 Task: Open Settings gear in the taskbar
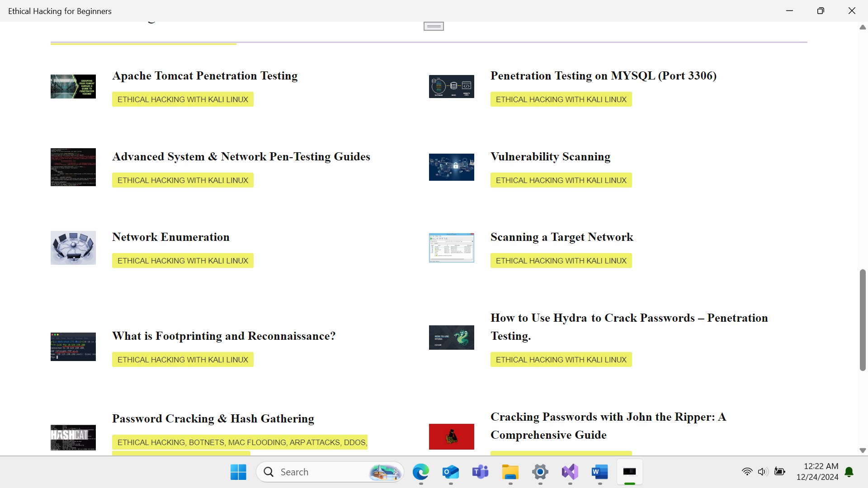click(540, 472)
